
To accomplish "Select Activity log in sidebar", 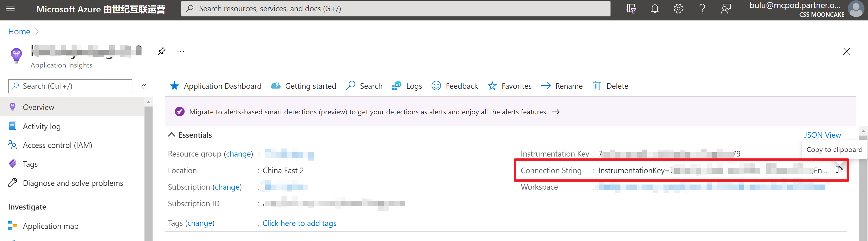I will [41, 126].
